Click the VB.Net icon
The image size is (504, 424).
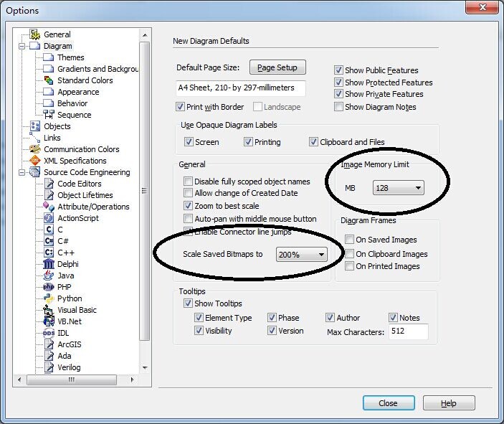(x=49, y=321)
